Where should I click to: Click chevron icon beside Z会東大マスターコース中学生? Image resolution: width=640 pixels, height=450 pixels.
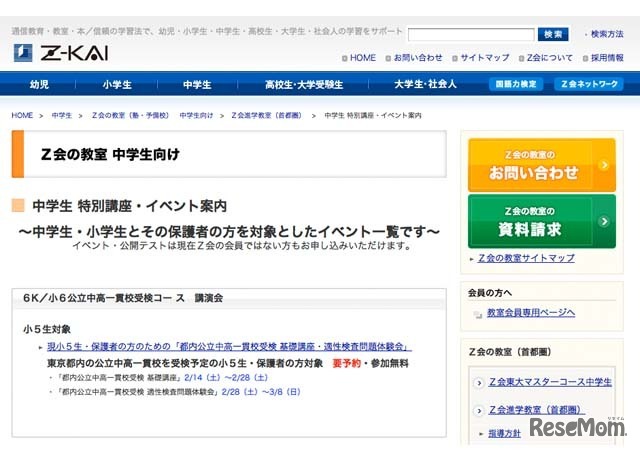479,383
